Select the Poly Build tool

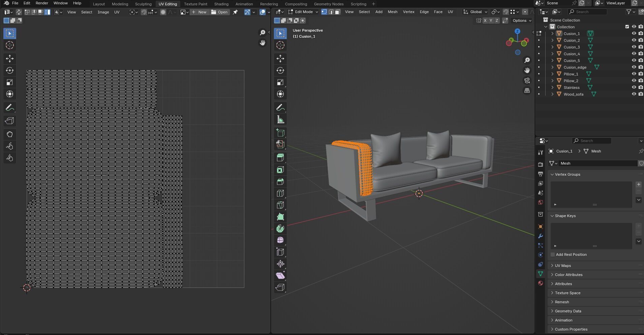point(280,217)
